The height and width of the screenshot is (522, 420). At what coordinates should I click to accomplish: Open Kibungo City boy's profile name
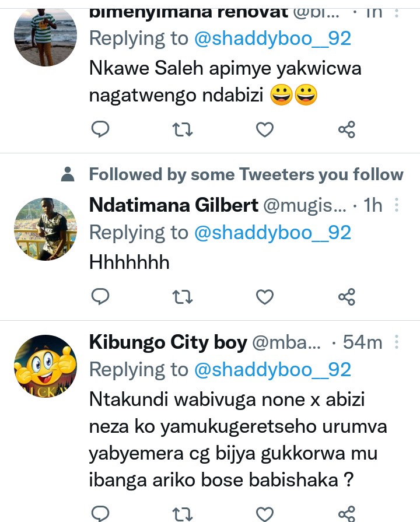[168, 342]
